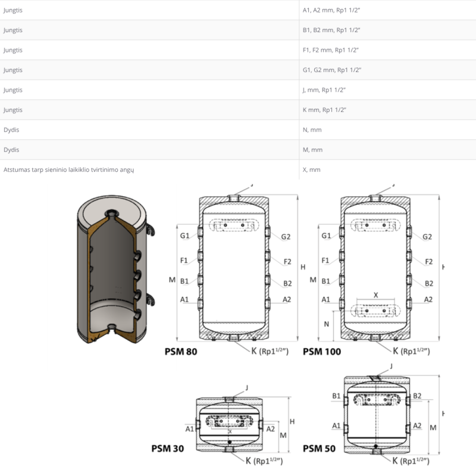The width and height of the screenshot is (476, 476).
Task: Click the G2 label in PSM 100 drawing
Action: (427, 237)
